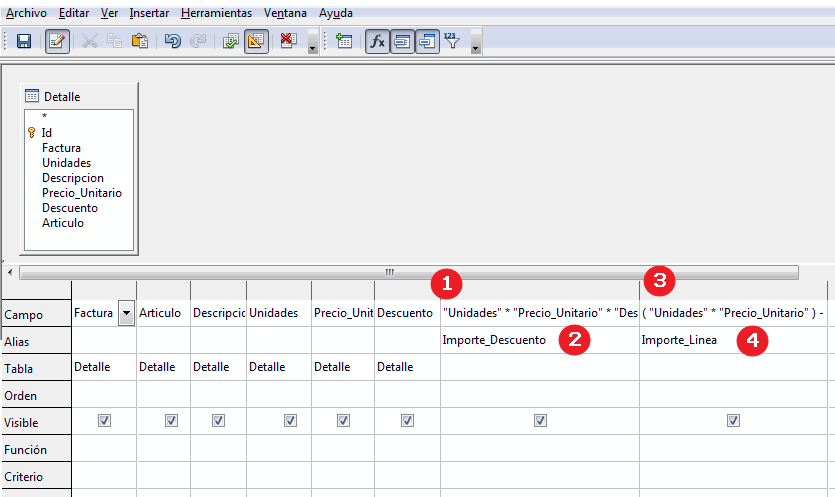Copy using the toolbar copy icon

point(114,41)
